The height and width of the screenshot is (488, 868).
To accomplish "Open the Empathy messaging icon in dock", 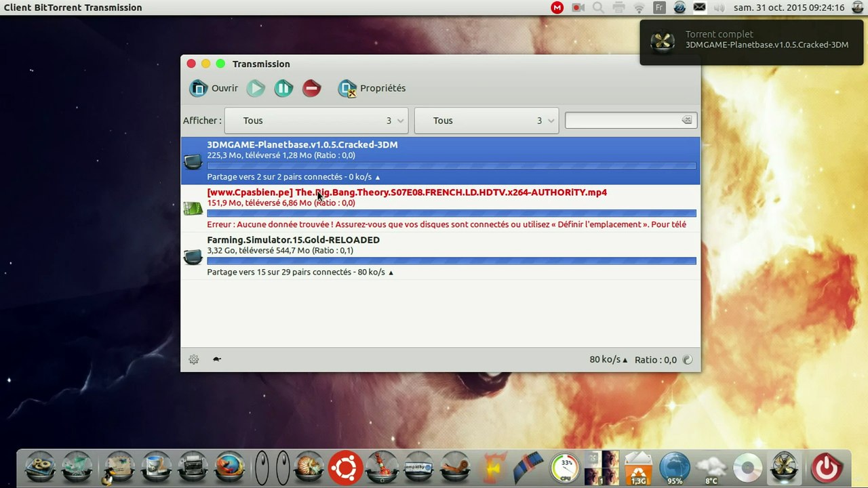I will point(418,468).
